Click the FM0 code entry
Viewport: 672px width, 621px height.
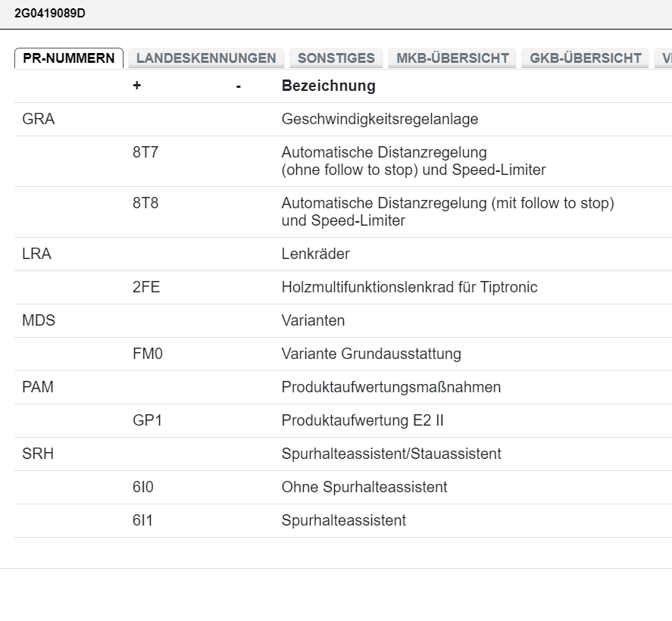(x=147, y=354)
